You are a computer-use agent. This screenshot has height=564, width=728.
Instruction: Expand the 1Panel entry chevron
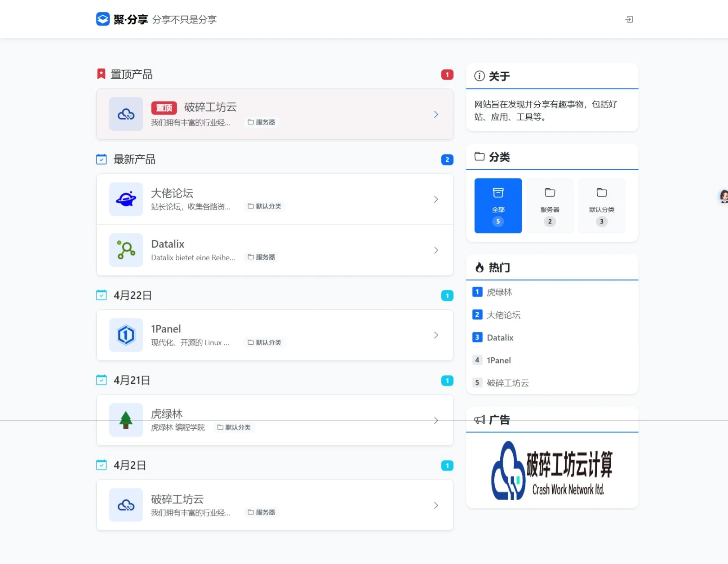pos(436,335)
